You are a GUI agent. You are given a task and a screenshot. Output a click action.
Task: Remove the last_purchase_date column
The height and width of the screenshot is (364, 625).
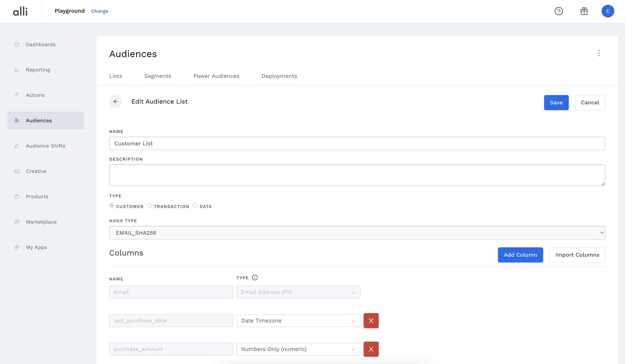[x=371, y=321]
